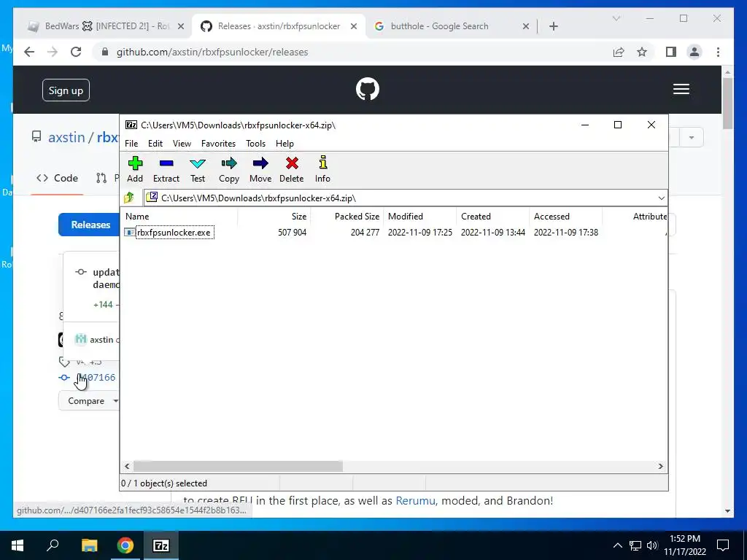
Task: Open the Windows Start menu
Action: 18,545
